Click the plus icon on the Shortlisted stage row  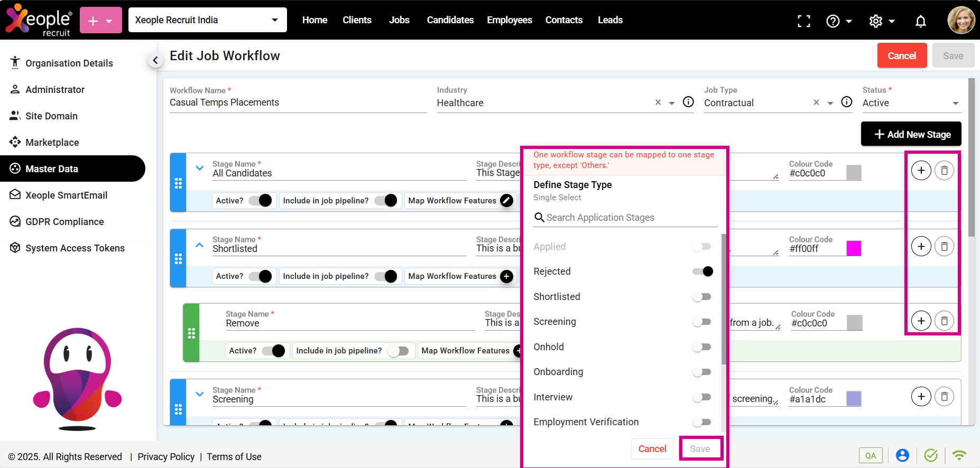pos(921,246)
